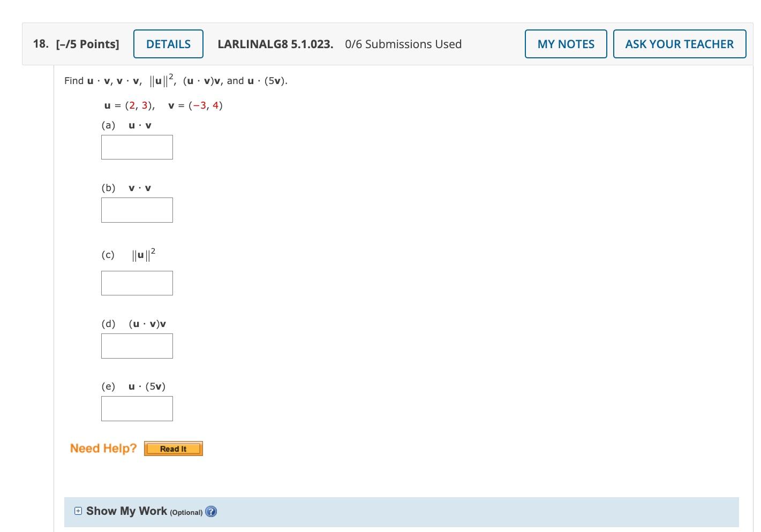Click the 0/6 Submissions Used text
This screenshot has height=532, width=761.
403,44
